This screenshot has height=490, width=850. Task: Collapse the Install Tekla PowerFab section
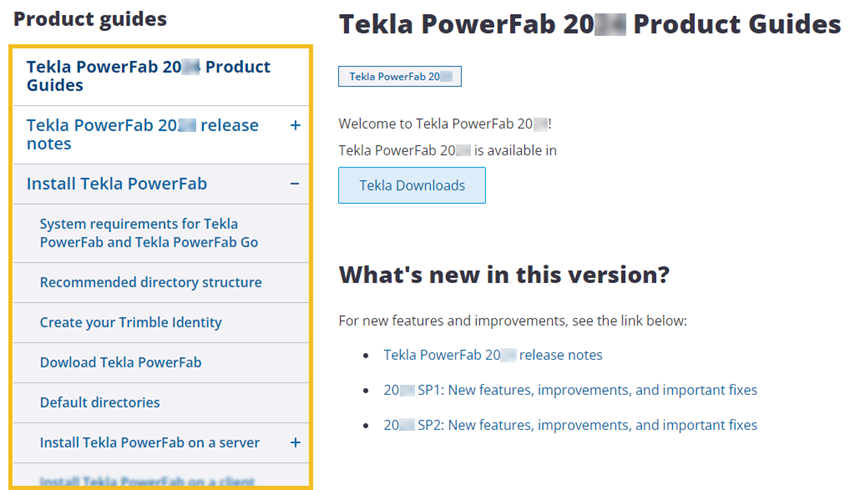pyautogui.click(x=295, y=184)
